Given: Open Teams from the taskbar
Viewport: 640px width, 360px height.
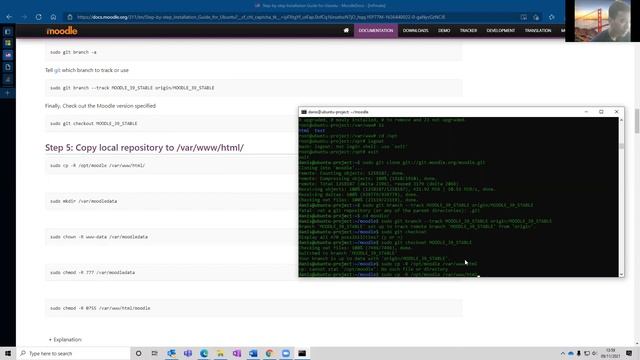Looking at the screenshot, I should [x=188, y=353].
